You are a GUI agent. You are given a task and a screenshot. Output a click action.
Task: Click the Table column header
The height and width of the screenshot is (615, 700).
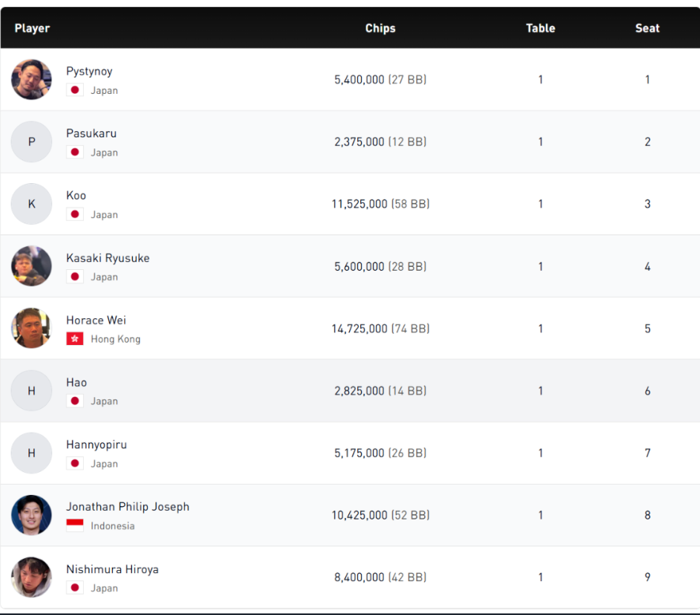pos(540,28)
